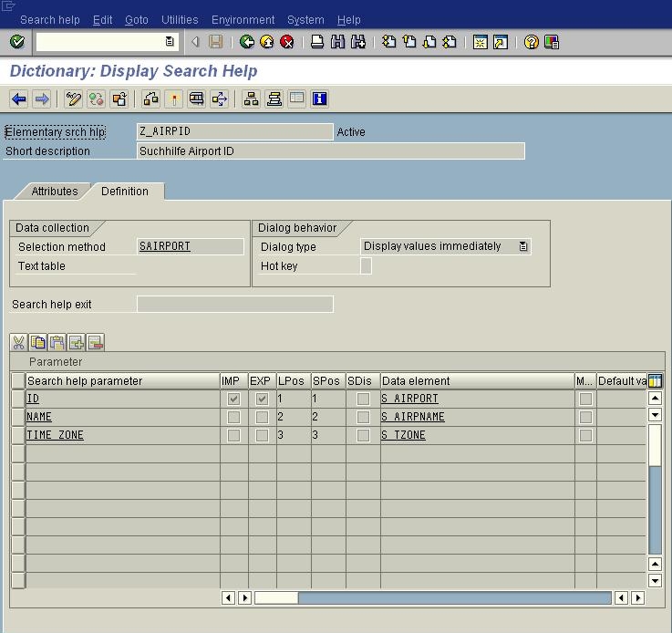The image size is (672, 633).
Task: Click the Hot key input field
Action: tap(366, 265)
